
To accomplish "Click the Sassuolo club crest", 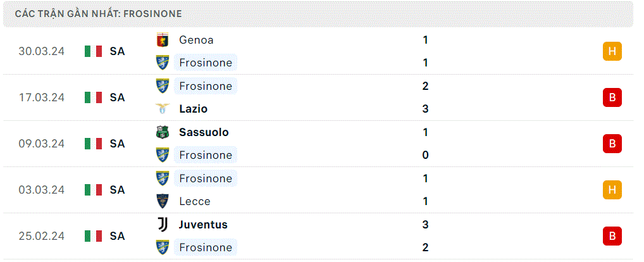I will pyautogui.click(x=163, y=132).
